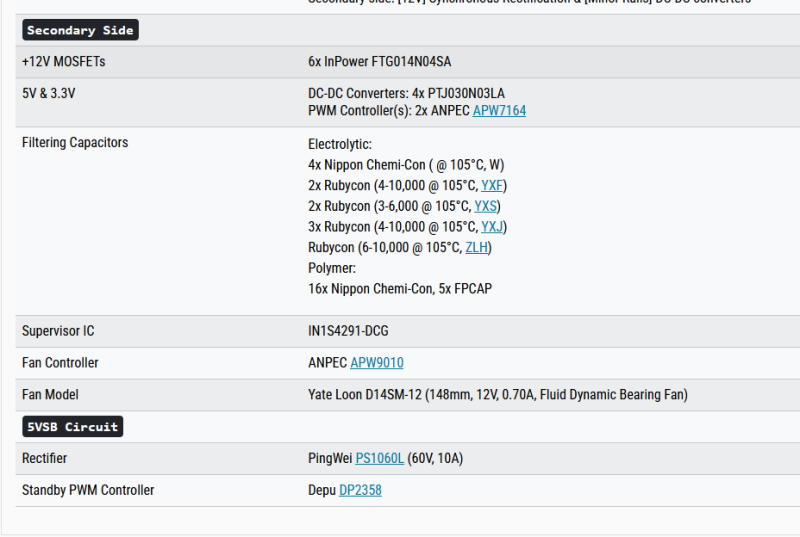Click the 5VSB Circuit section header
800x537 pixels.
[72, 427]
